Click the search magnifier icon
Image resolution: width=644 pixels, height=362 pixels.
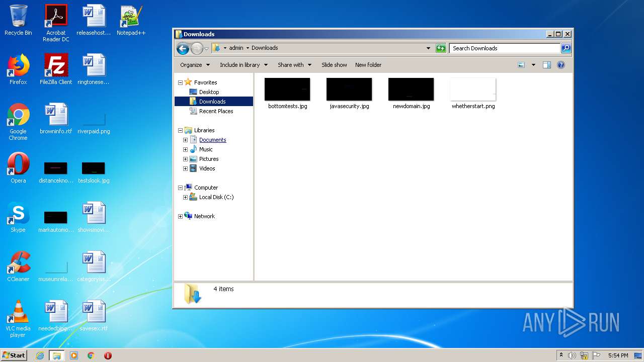[566, 48]
